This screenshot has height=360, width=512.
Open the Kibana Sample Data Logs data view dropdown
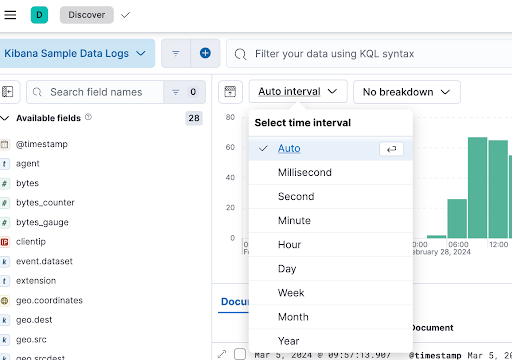77,53
